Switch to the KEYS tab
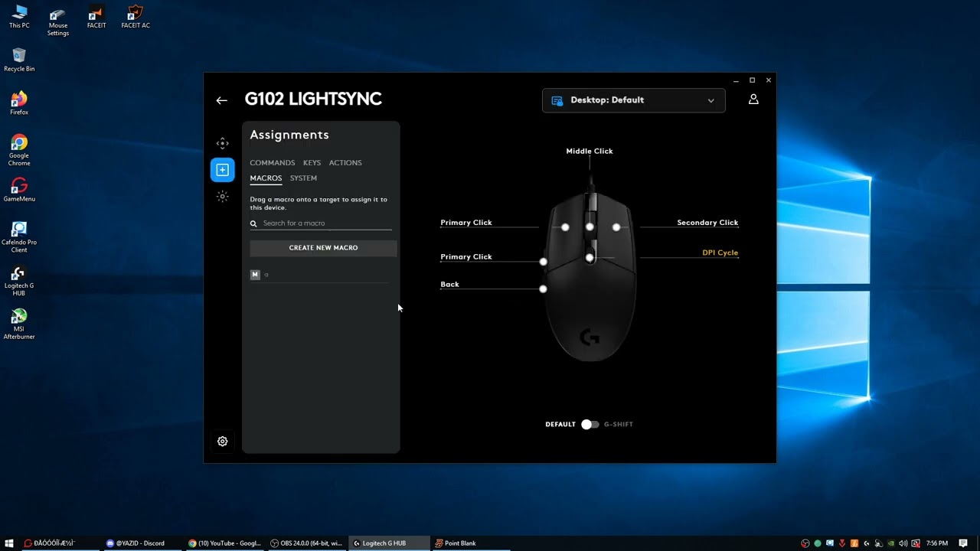Screen dimensions: 980x551 (x=312, y=163)
